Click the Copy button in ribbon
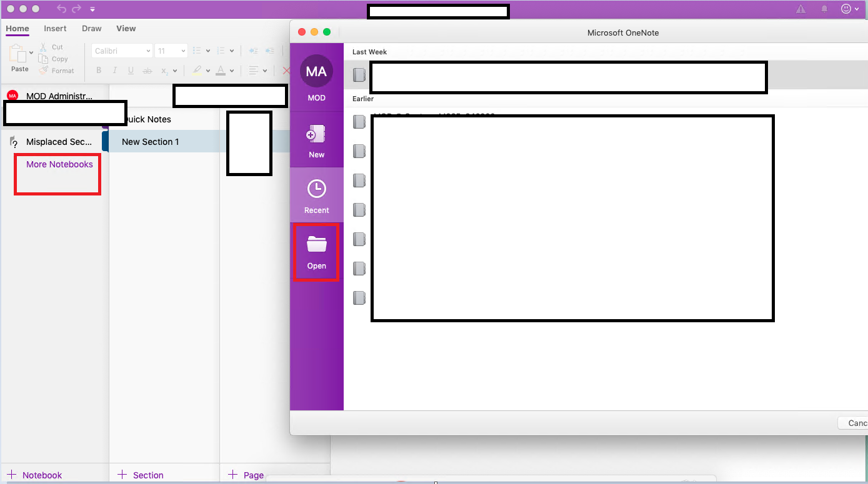868x484 pixels. tap(52, 59)
